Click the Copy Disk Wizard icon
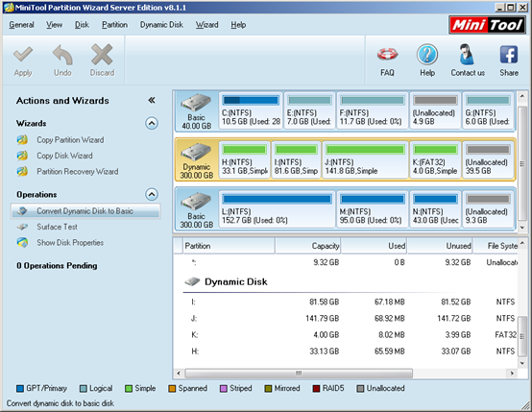This screenshot has height=412, width=532. pos(22,156)
